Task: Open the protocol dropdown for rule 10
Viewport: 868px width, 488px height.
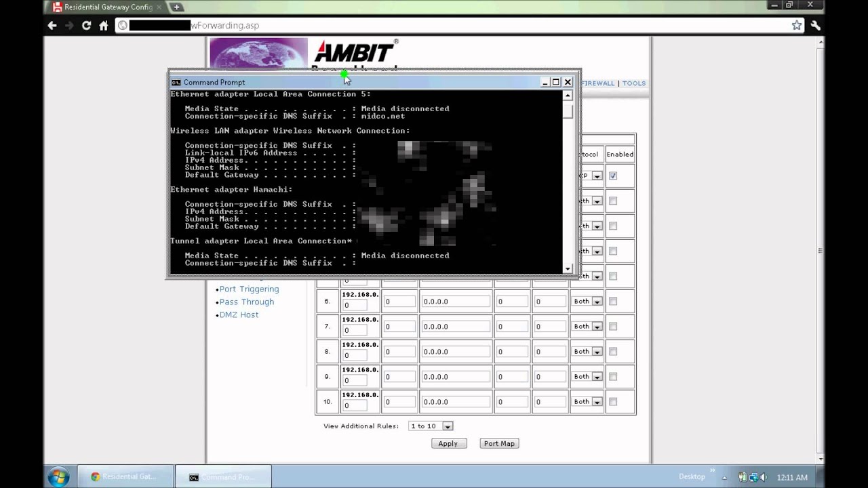Action: [x=587, y=402]
